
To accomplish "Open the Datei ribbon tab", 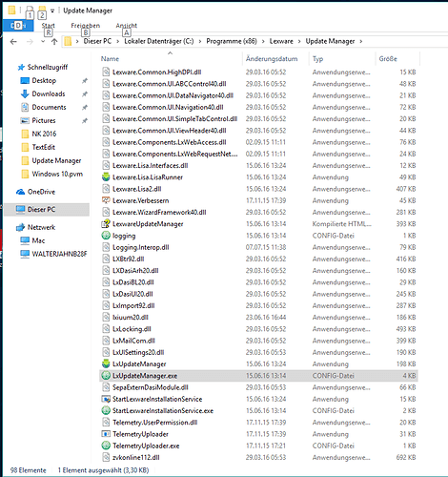I will (18, 26).
